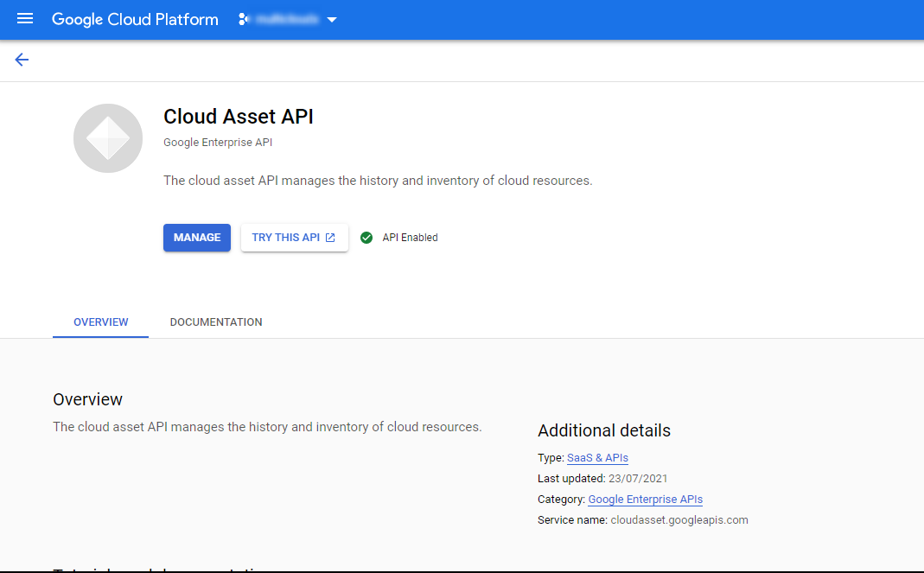This screenshot has height=573, width=924.
Task: Click the Additional details heading
Action: [x=603, y=430]
